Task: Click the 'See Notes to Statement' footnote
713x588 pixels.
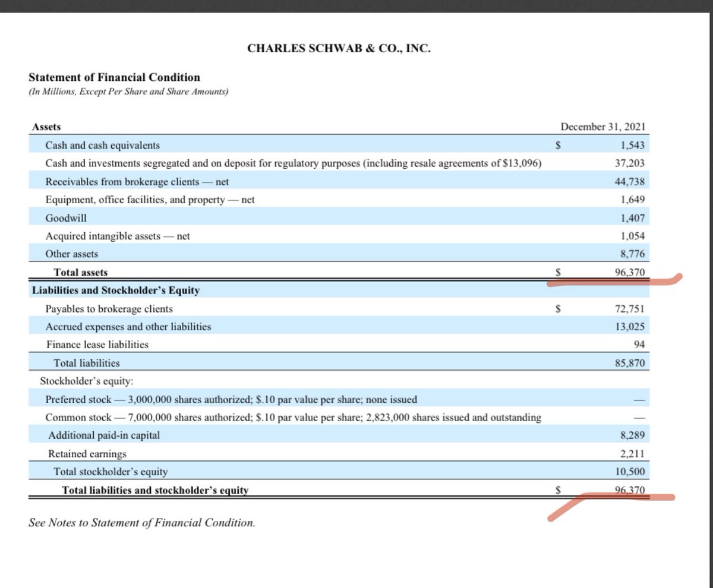Action: [141, 523]
